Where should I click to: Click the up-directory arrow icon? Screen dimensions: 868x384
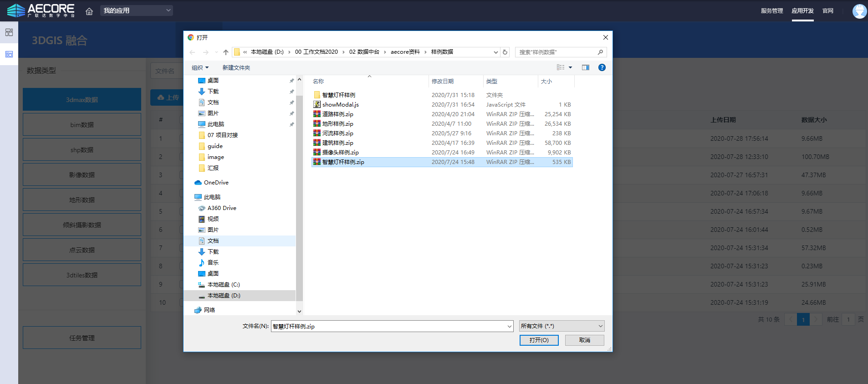tap(226, 52)
